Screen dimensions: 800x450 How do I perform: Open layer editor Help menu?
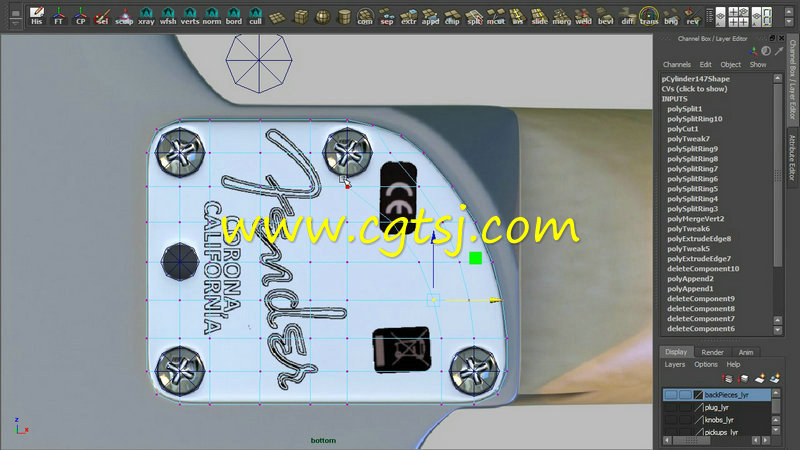733,364
